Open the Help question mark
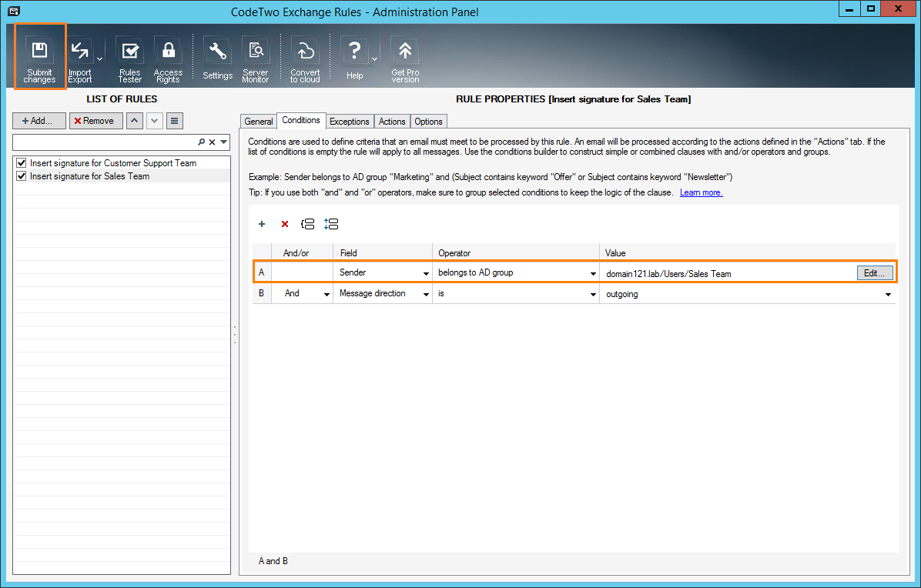The width and height of the screenshot is (921, 588). point(355,59)
